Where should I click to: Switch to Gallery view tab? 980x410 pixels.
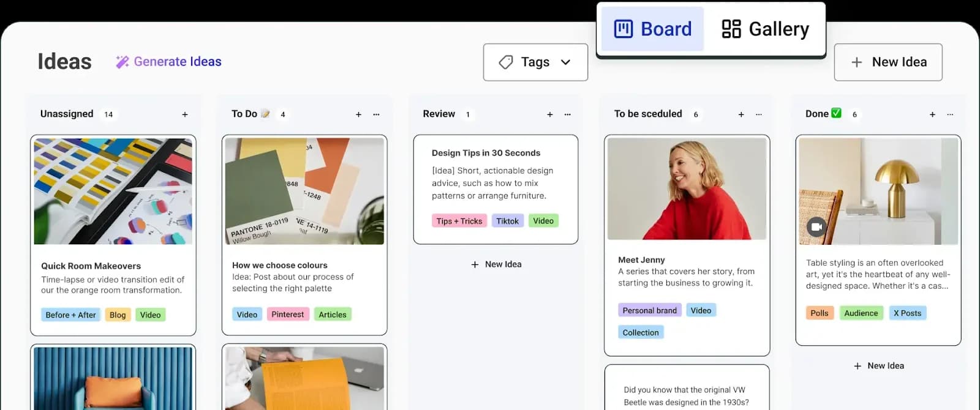[x=766, y=29]
